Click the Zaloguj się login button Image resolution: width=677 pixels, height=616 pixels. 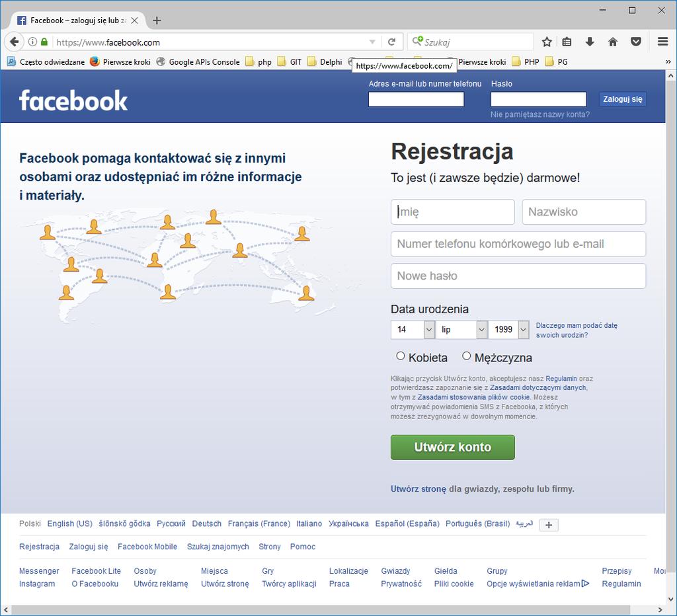pyautogui.click(x=623, y=99)
